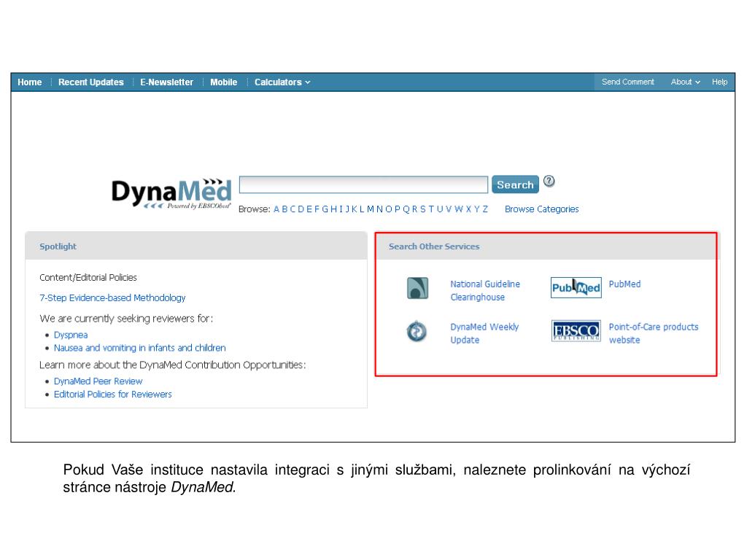Open the Dyspnea reviewer topic link
The width and height of the screenshot is (747, 560).
(x=71, y=335)
